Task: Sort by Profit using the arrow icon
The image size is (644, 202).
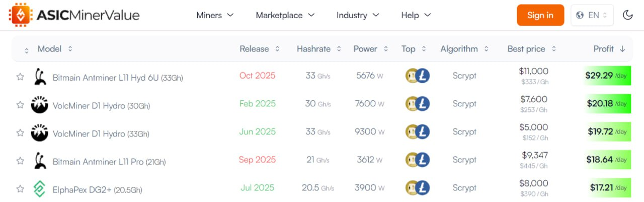Action: click(622, 49)
